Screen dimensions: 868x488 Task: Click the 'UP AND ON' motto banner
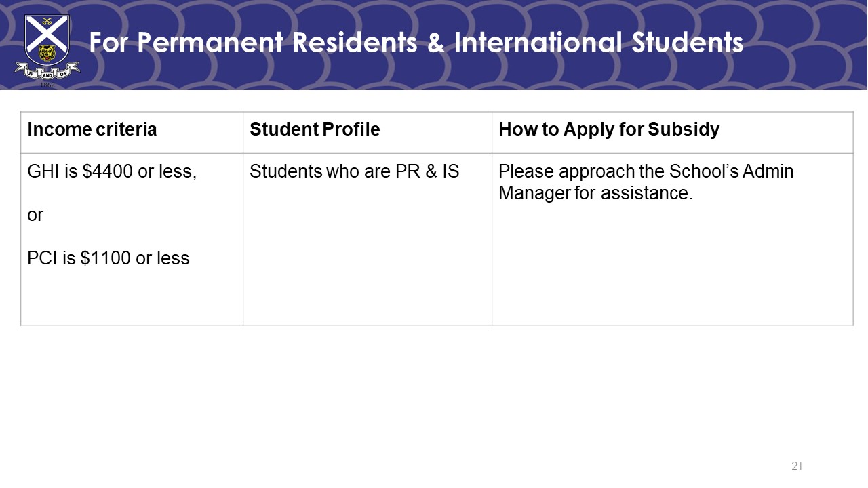coord(47,70)
